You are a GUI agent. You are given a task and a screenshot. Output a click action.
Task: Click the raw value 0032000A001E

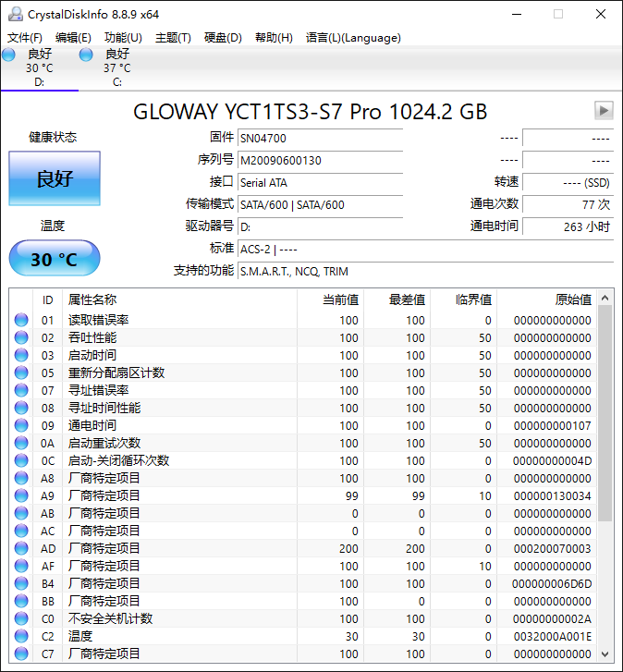(553, 637)
